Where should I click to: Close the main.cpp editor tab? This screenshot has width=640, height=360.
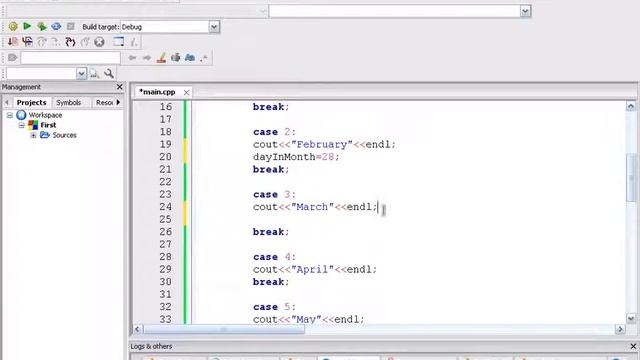186,93
